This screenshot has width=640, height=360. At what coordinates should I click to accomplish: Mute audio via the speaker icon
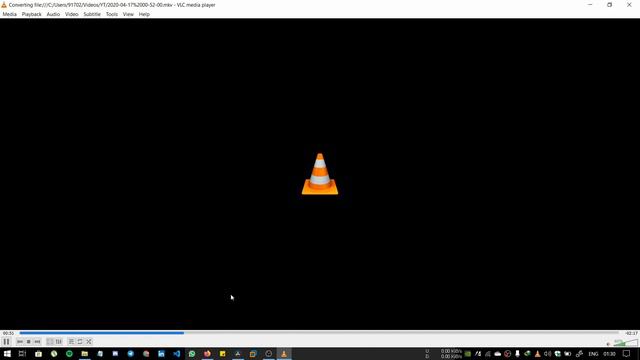pos(608,344)
